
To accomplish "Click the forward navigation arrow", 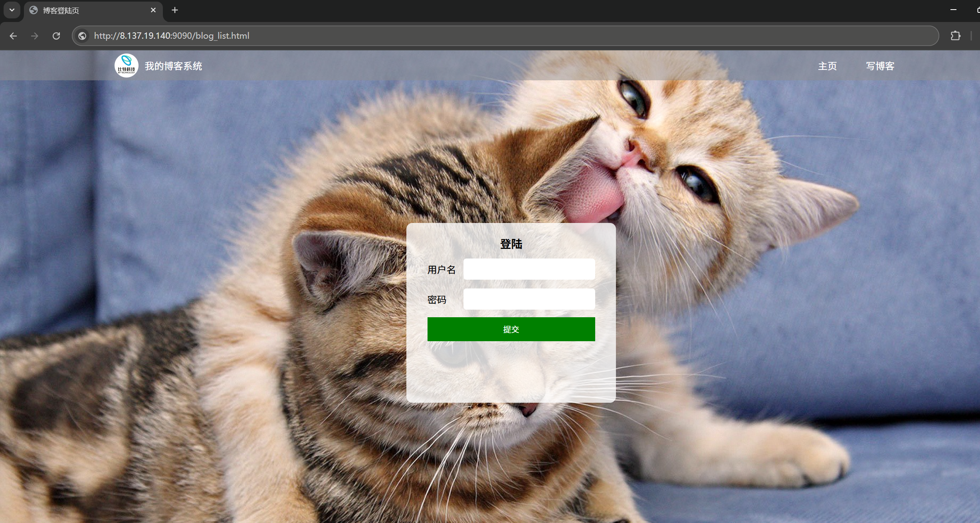I will (x=35, y=36).
